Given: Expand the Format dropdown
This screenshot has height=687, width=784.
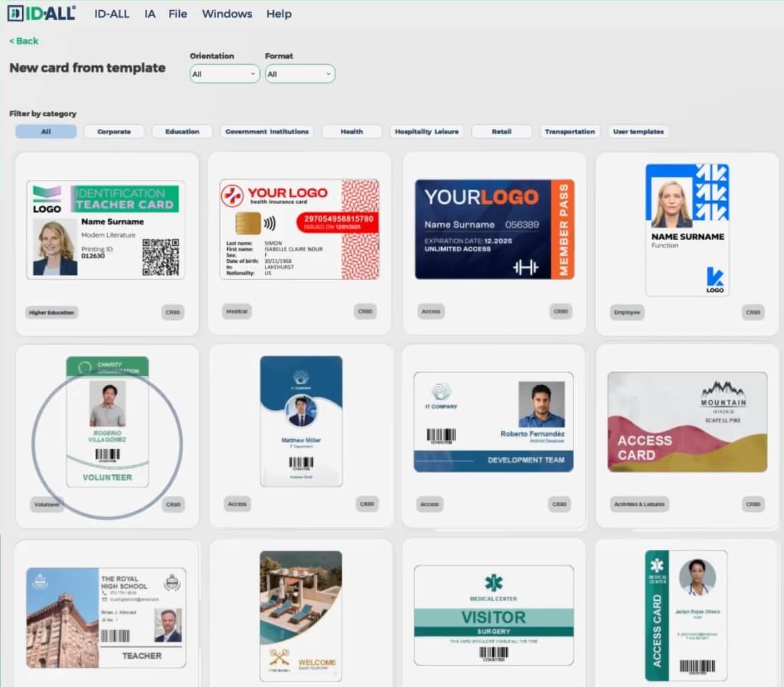Looking at the screenshot, I should (299, 74).
